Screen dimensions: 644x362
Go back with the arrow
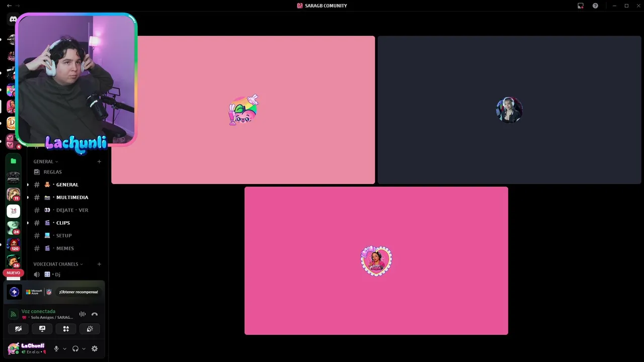pos(9,6)
